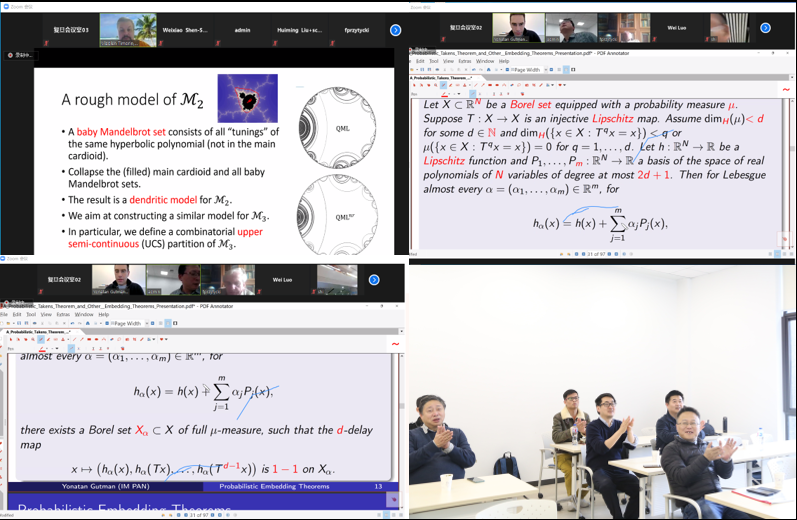Expand favorites heart dropdown in top-right PDF Annotator
This screenshot has width=797, height=520.
pyautogui.click(x=565, y=85)
